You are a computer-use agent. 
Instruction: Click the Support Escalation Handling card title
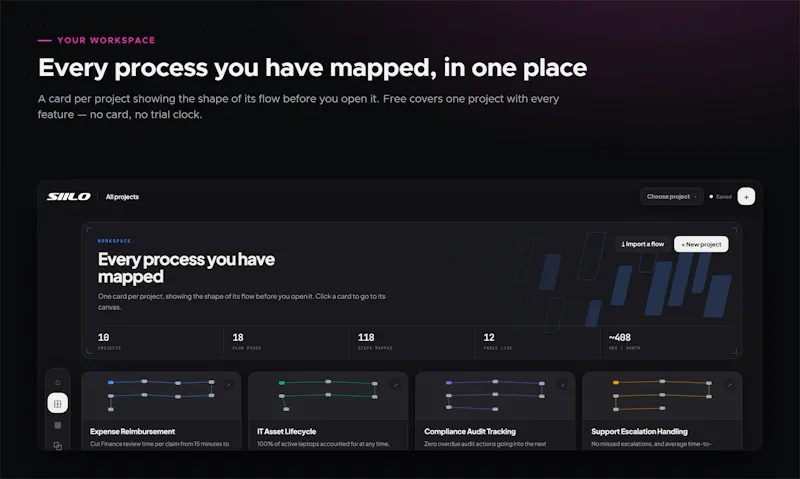639,432
